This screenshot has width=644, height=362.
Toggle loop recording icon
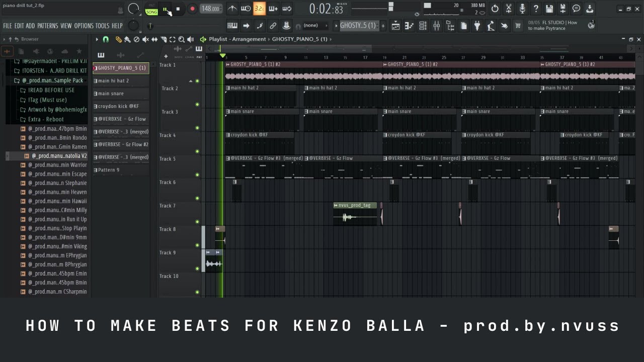point(287,9)
